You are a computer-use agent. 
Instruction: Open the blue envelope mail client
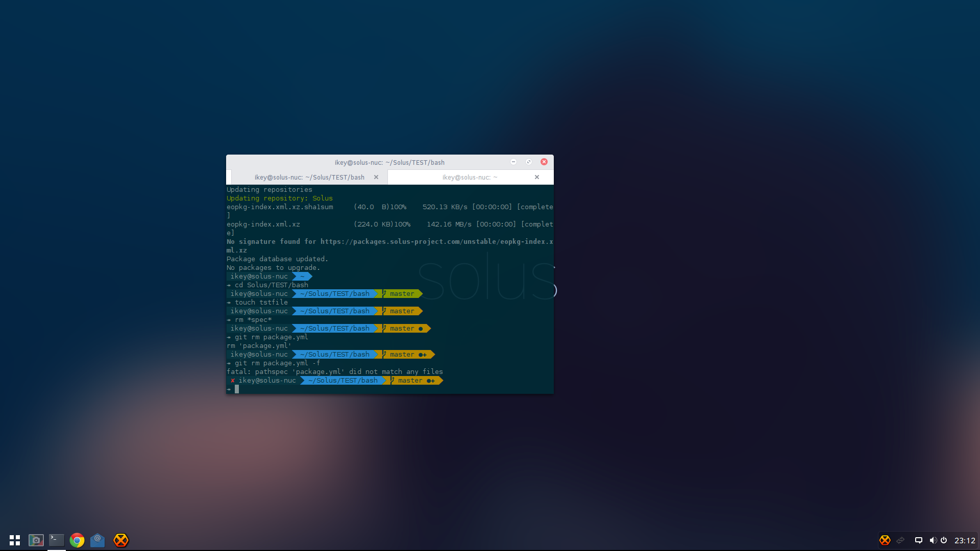point(97,540)
